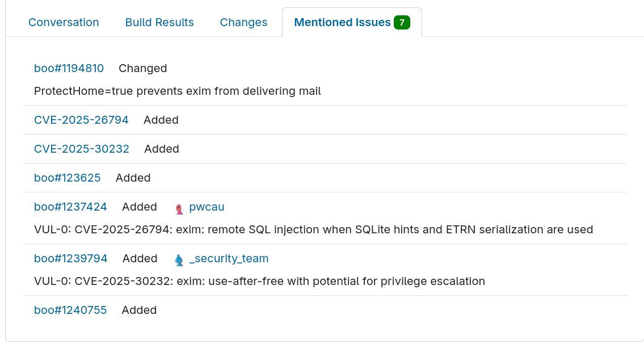Image resolution: width=644 pixels, height=344 pixels.
Task: Click the Changed status beside boo#1194810
Action: click(142, 68)
